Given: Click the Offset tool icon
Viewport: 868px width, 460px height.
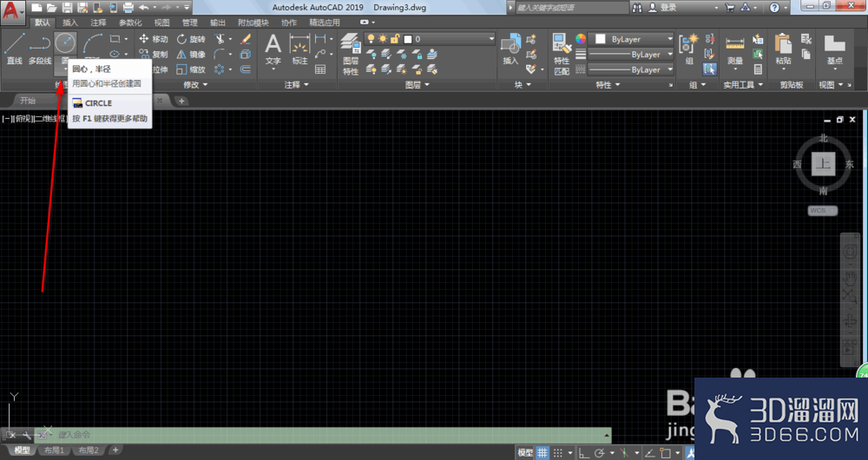Looking at the screenshot, I should tap(246, 69).
